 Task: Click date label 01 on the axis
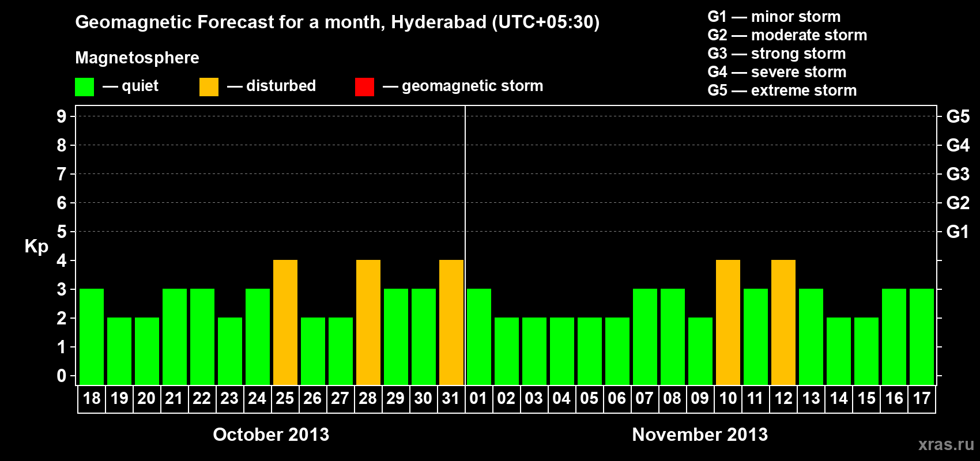(x=478, y=399)
